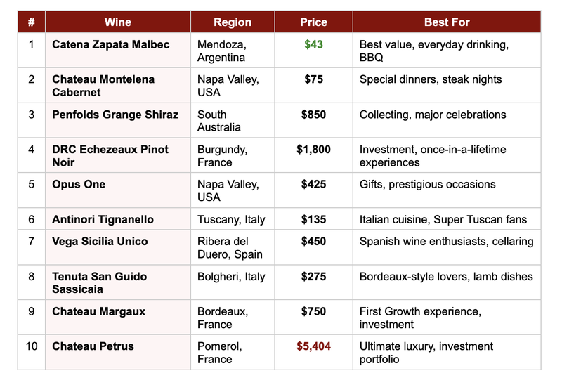Image resolution: width=562 pixels, height=392 pixels.
Task: Click the Penfolds Grange Shiraz name
Action: point(115,115)
